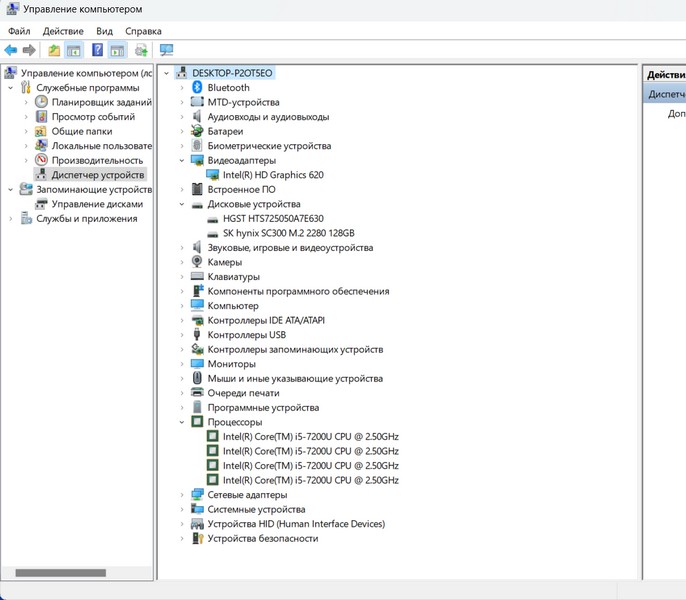Select Intel(R) HD Graphics 620 adapter
Screen dimensions: 686x600
pyautogui.click(x=272, y=175)
